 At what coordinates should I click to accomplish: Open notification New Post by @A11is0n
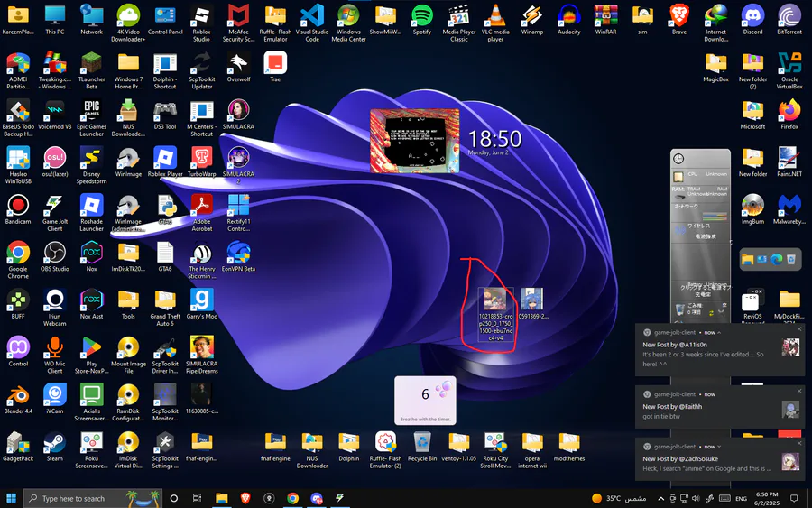720,349
